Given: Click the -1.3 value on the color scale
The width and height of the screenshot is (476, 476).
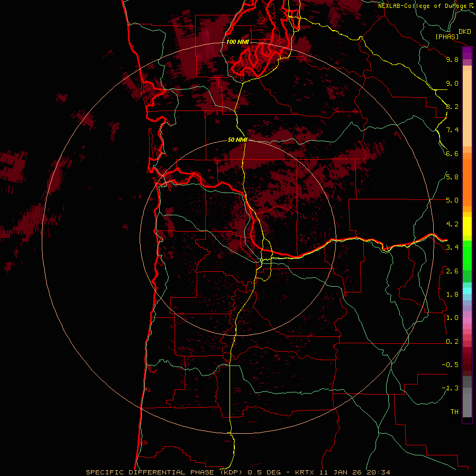Looking at the screenshot, I should 450,388.
